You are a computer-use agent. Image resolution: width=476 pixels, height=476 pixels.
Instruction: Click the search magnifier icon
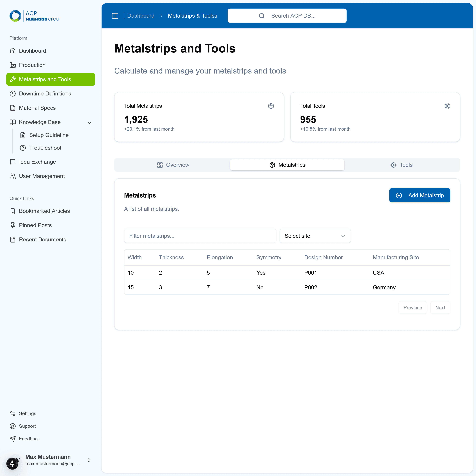pyautogui.click(x=262, y=15)
